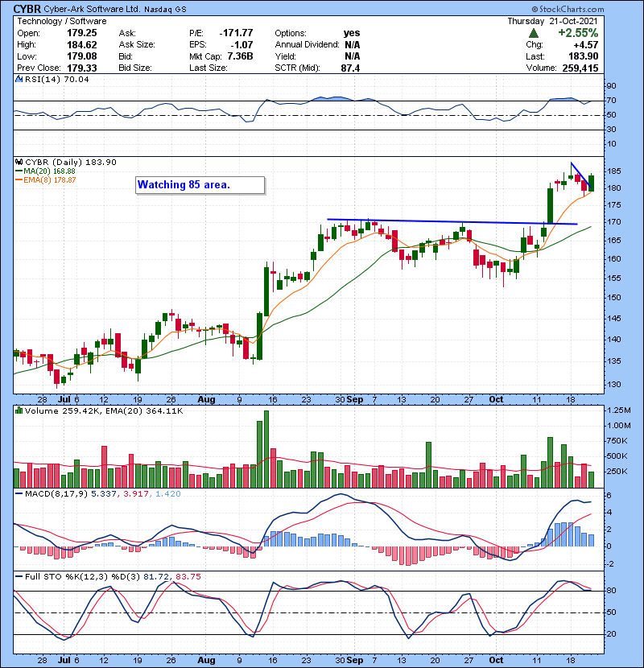
Task: Click the P/E value -171.77
Action: coord(236,33)
